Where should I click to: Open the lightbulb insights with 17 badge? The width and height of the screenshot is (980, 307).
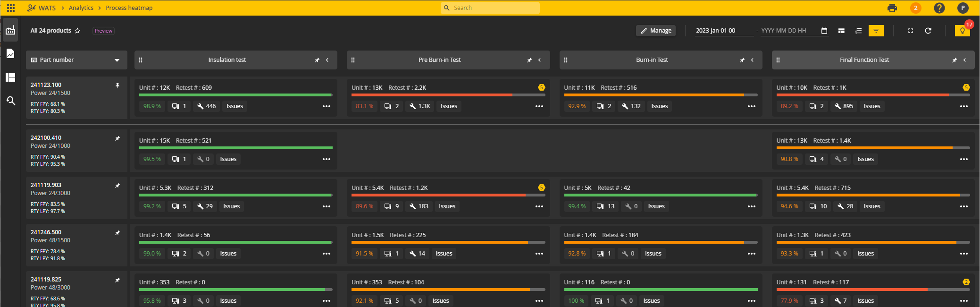962,31
